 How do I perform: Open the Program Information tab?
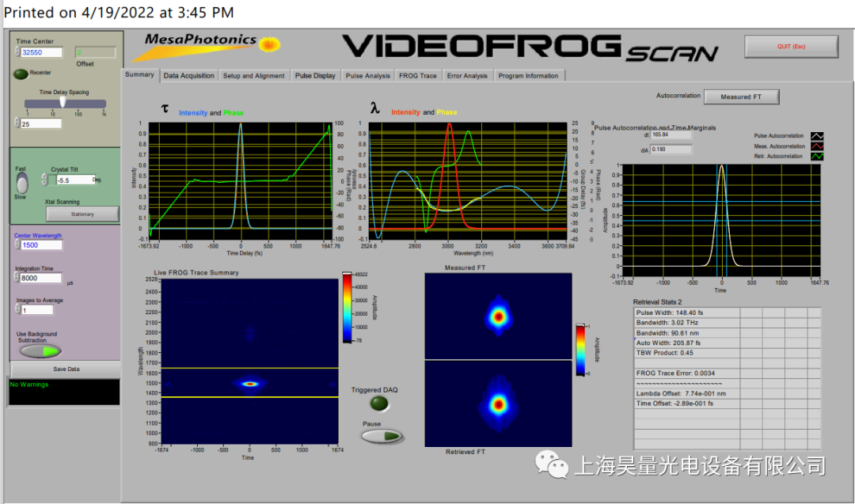(x=528, y=76)
